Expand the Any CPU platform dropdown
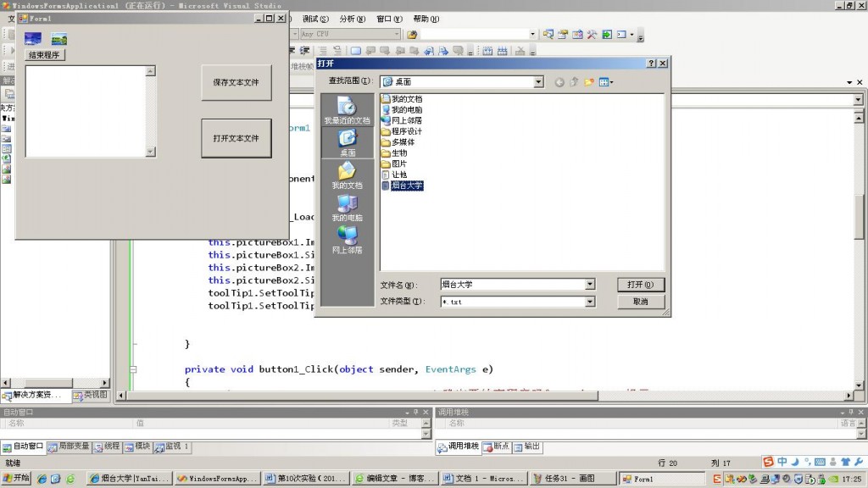This screenshot has height=488, width=868. point(397,34)
